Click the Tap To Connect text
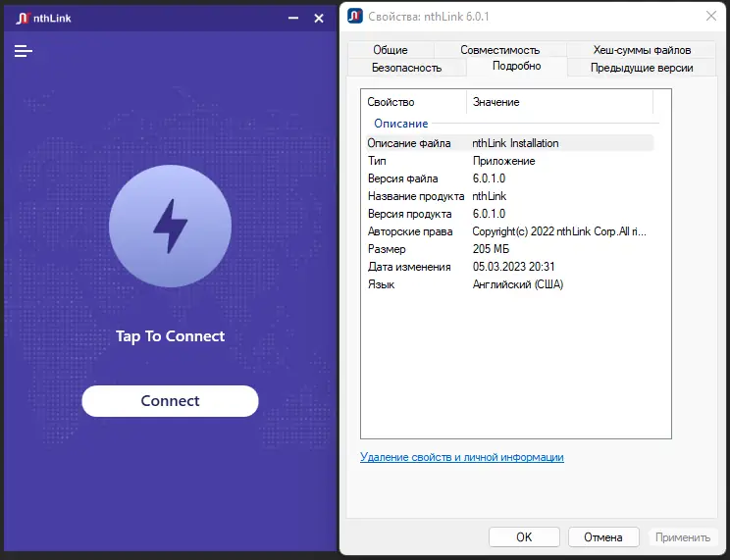 point(170,336)
